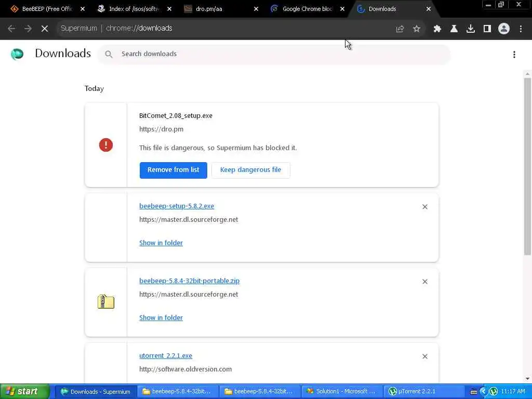
Task: Click the page vertical scrollbar thumb
Action: coord(527,166)
